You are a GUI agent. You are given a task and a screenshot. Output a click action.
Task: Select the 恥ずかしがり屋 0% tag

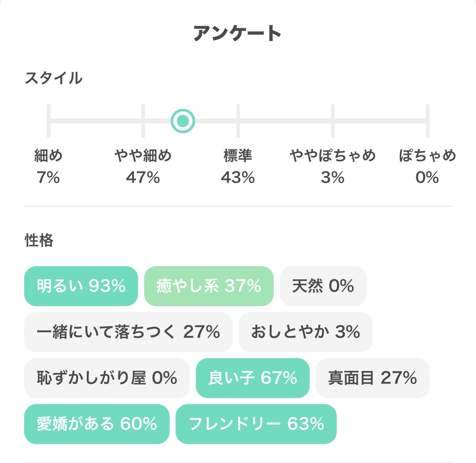pyautogui.click(x=107, y=378)
